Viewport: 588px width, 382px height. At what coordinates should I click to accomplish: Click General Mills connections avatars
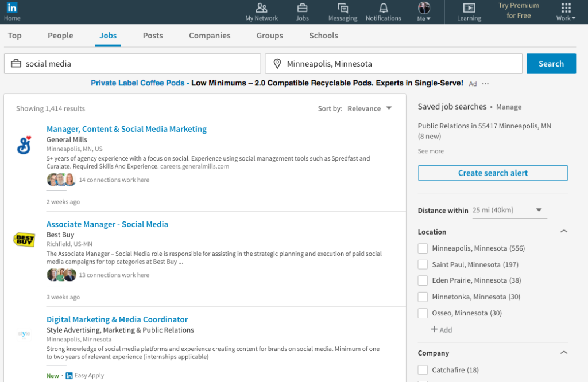coord(61,180)
